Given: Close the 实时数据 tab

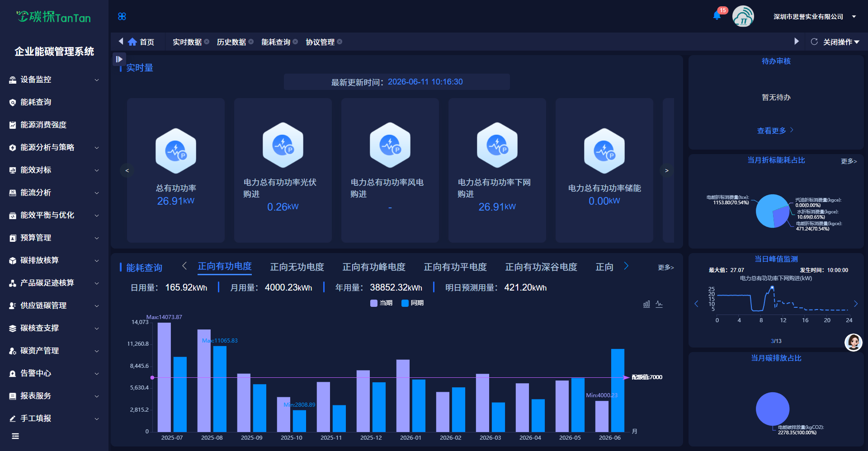Looking at the screenshot, I should [207, 42].
